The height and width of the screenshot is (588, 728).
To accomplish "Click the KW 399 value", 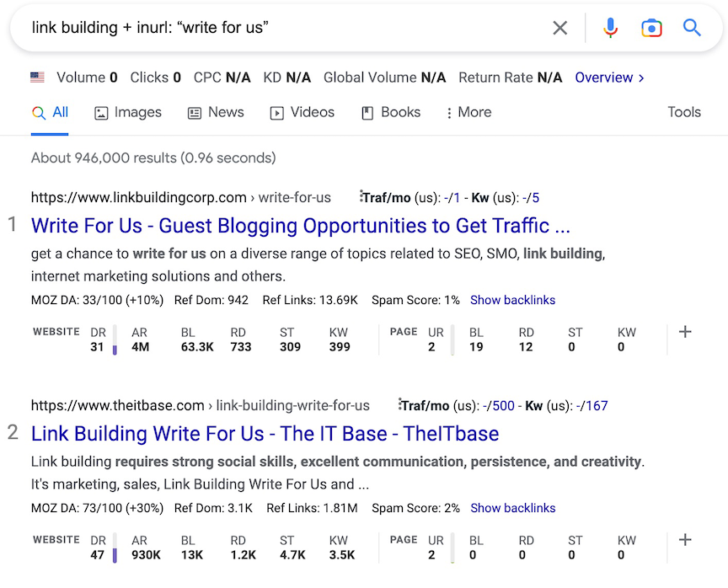I will pyautogui.click(x=340, y=347).
